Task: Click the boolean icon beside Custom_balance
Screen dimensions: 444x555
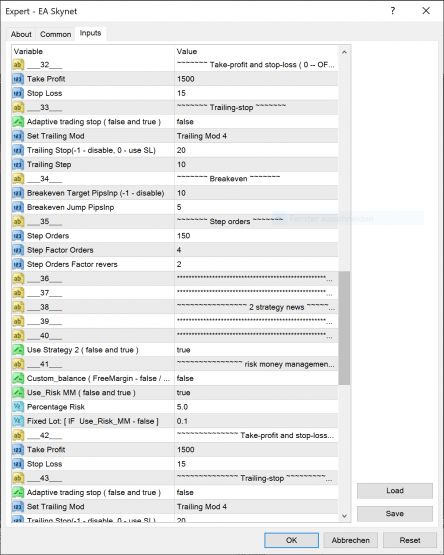Action: (x=18, y=378)
